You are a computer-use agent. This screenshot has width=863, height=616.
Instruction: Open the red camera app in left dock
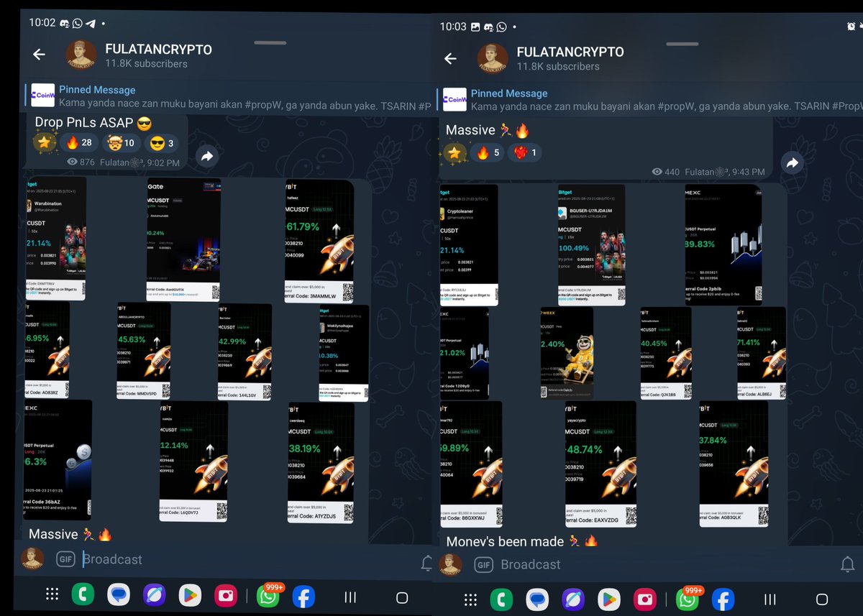coord(225,596)
